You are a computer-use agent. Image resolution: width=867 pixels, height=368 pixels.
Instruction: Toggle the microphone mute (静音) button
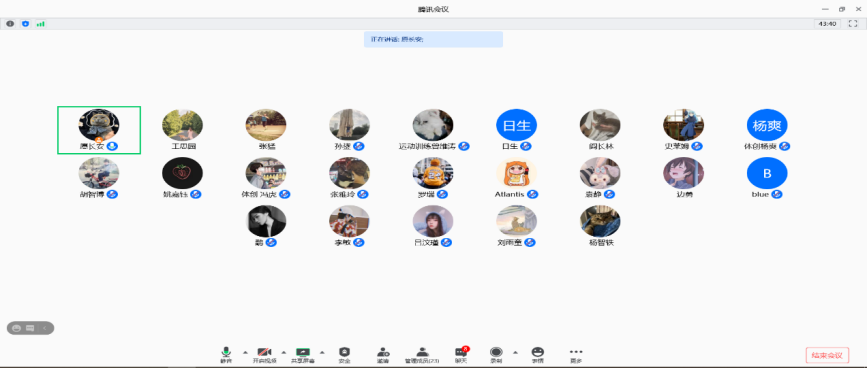pos(226,354)
